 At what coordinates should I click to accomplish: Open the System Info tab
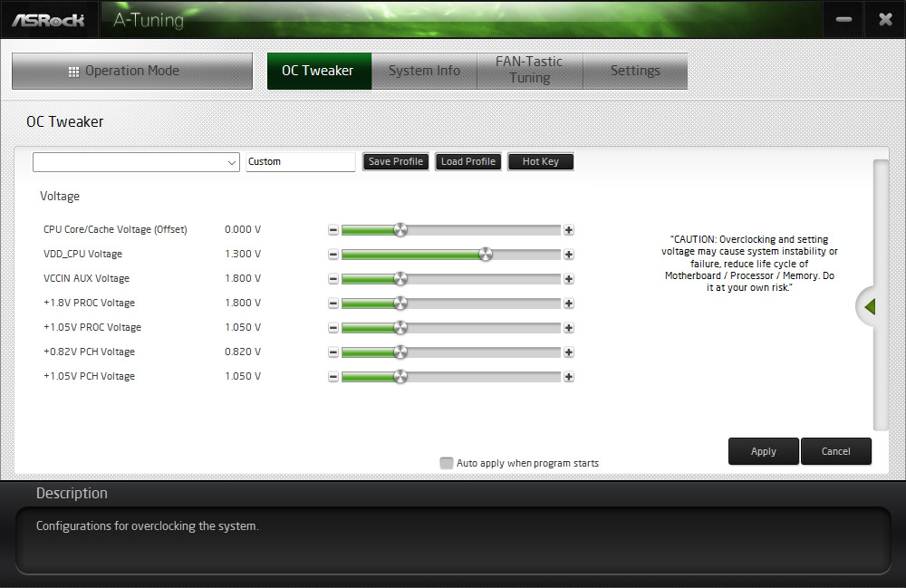424,71
